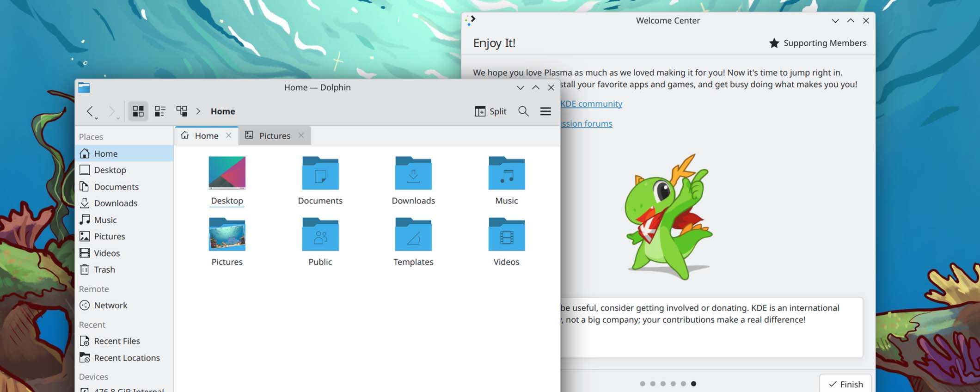980x392 pixels.
Task: Select the Pictures folder icon
Action: [227, 234]
